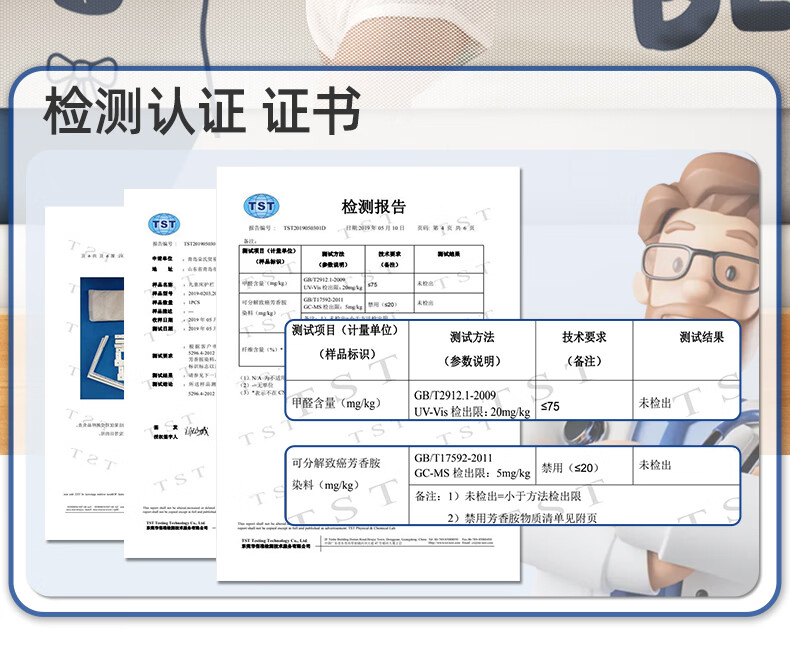This screenshot has height=656, width=790.
Task: Click the report title "检测报告"
Action: pyautogui.click(x=373, y=207)
